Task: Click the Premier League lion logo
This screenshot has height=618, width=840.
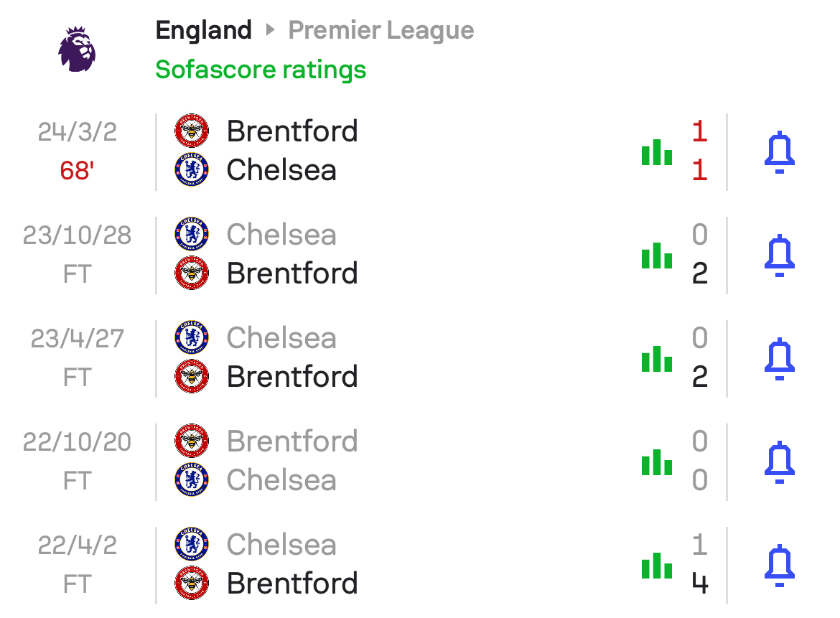Action: 77,50
